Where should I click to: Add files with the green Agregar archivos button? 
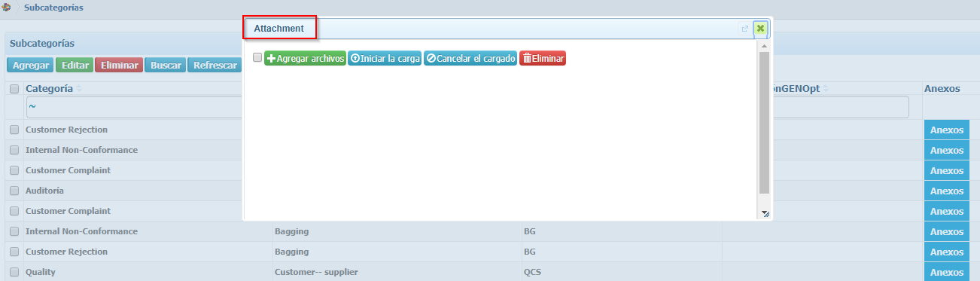305,58
